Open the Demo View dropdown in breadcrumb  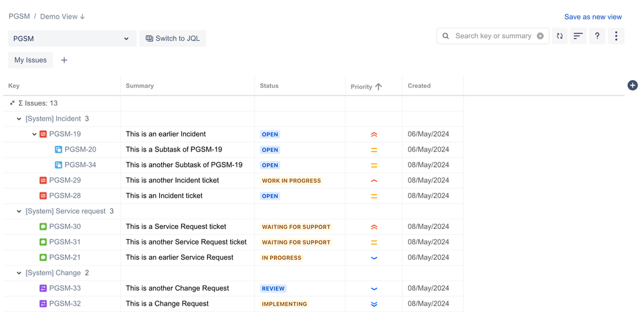click(x=63, y=16)
